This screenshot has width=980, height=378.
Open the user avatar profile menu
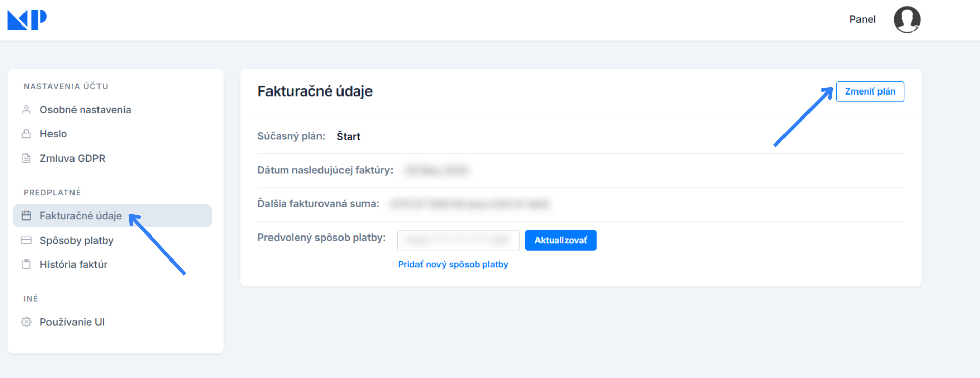tap(906, 19)
